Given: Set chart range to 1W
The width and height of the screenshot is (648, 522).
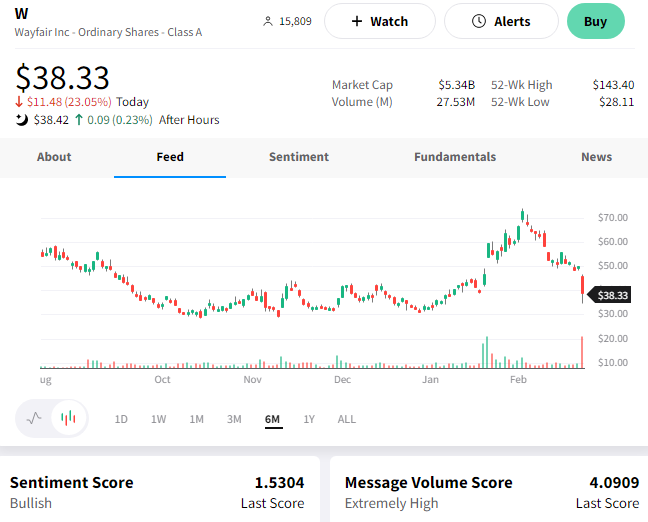Looking at the screenshot, I should [x=158, y=419].
